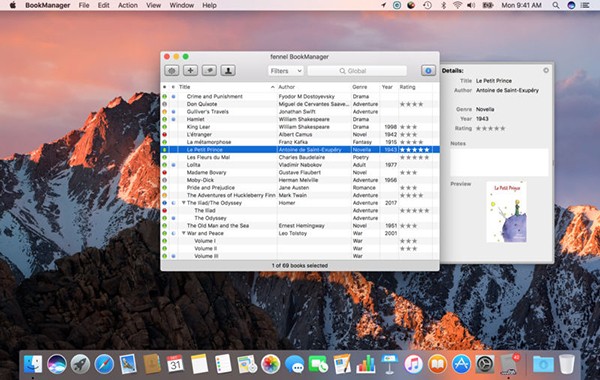The height and width of the screenshot is (380, 600).
Task: Toggle the blue marker next to The Odyssey
Action: (x=173, y=218)
